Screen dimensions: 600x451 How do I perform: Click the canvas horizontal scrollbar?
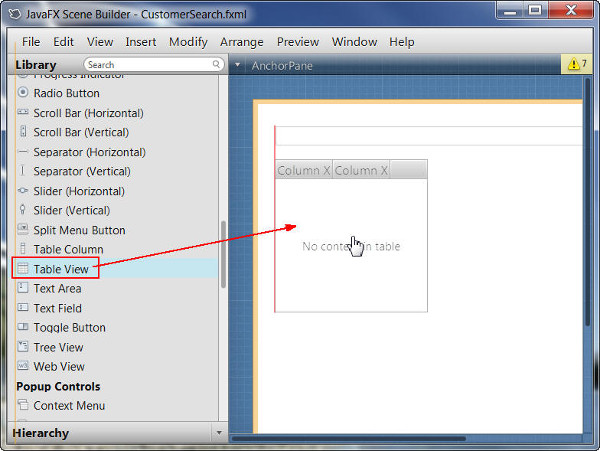(348, 438)
